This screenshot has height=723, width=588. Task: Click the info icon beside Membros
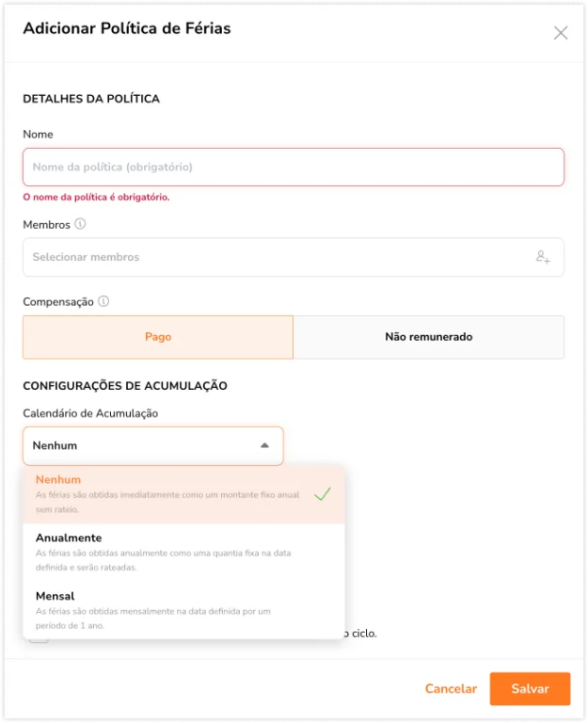click(80, 224)
